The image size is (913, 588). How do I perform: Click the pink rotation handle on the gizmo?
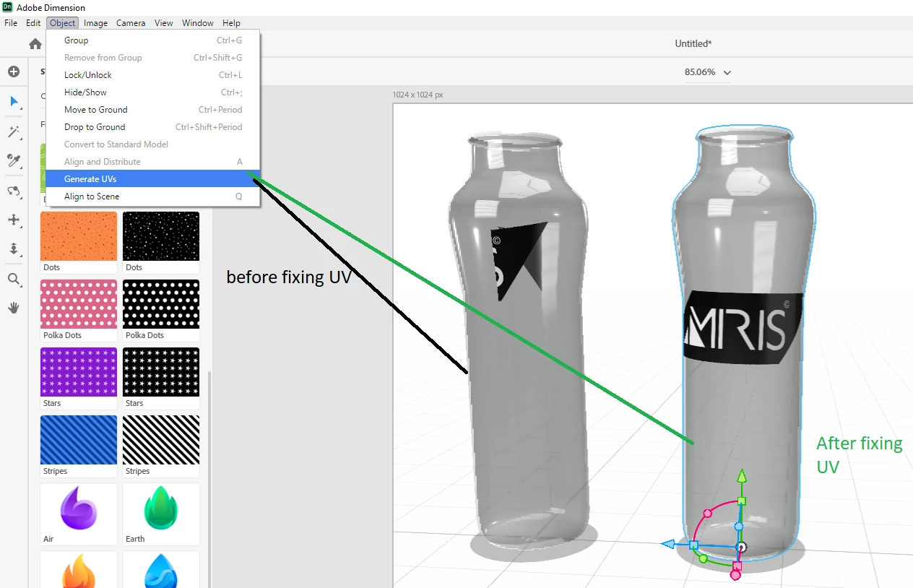pos(708,513)
